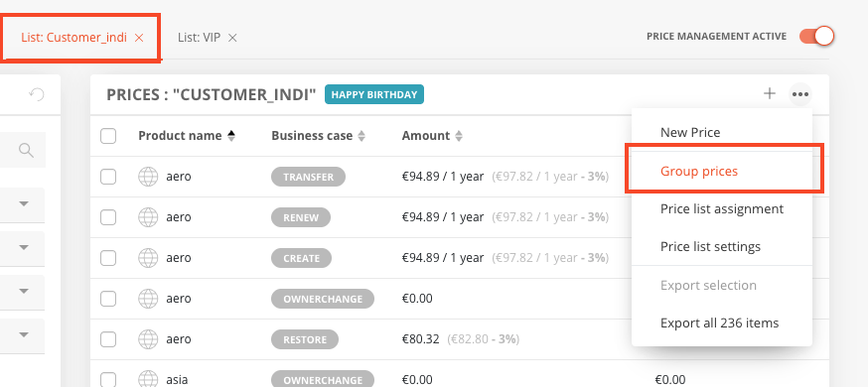Check the aero OWNERCHANGE row checkbox
The image size is (868, 387).
(x=108, y=299)
